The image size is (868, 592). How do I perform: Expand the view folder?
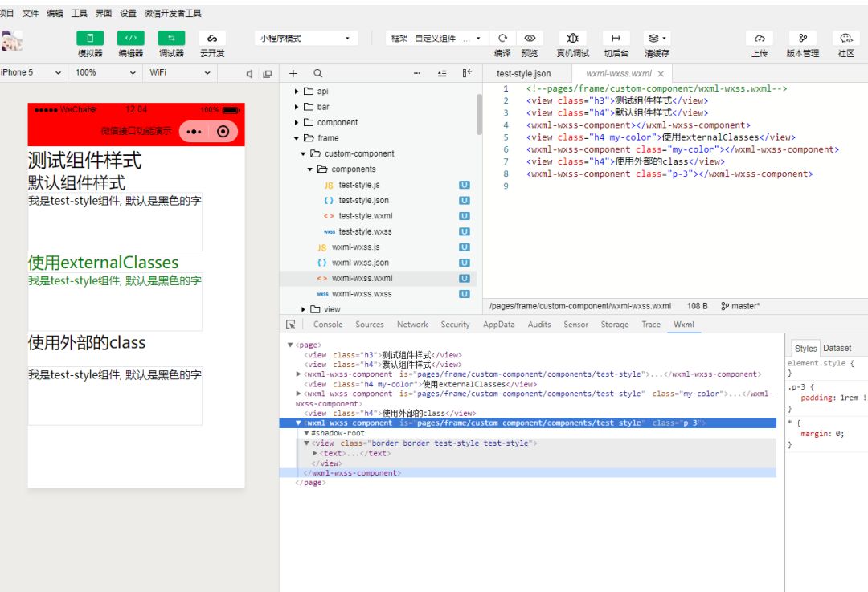tap(303, 309)
